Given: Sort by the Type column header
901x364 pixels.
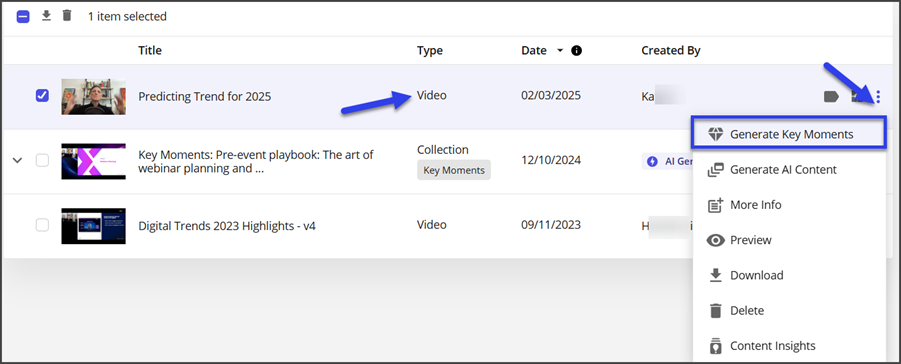Looking at the screenshot, I should click(430, 51).
